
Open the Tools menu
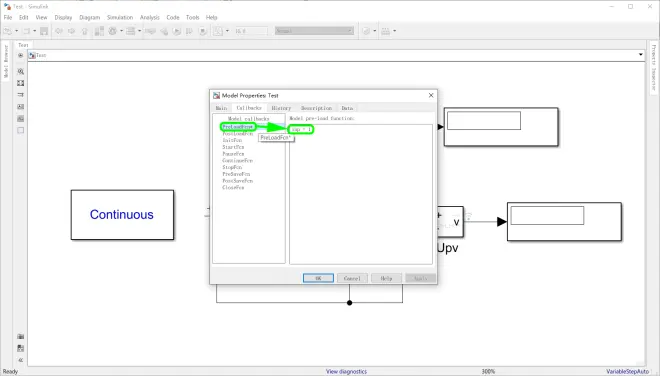(192, 17)
